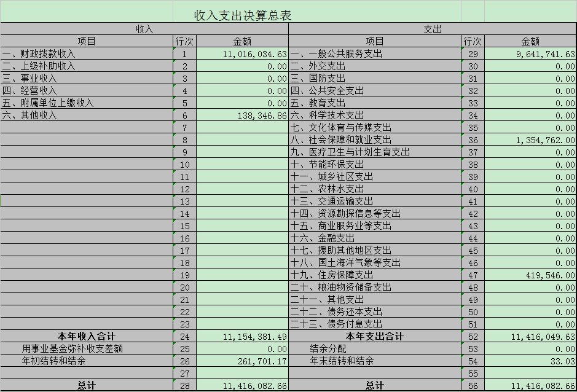577x392 pixels.
Task: Click the cell 十一、城乡社区支出
Action: (375, 176)
